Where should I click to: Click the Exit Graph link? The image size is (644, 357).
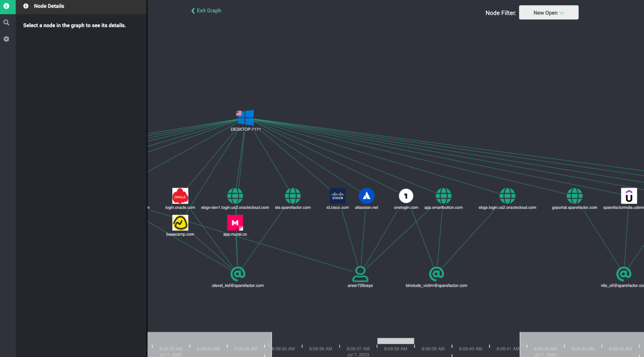pos(206,10)
